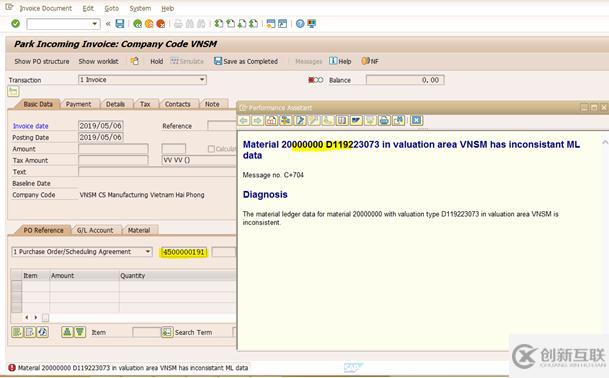Toggle the Calculate tax checkbox
609x378 pixels.
(211, 149)
